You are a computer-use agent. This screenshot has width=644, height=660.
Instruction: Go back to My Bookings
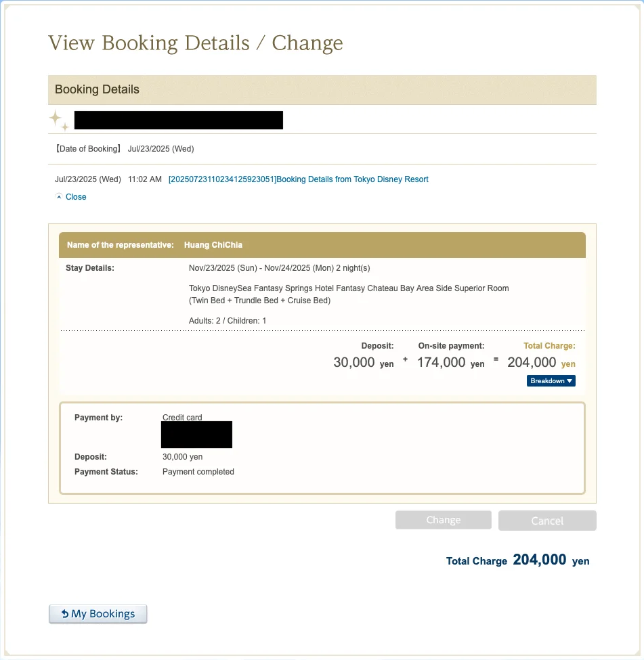[98, 614]
